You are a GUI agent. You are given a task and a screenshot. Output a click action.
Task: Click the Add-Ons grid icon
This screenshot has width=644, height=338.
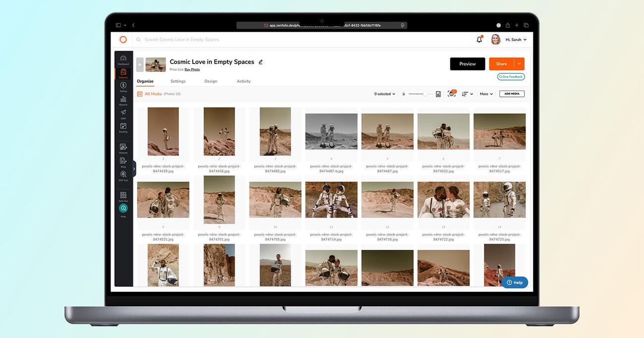[x=123, y=196]
